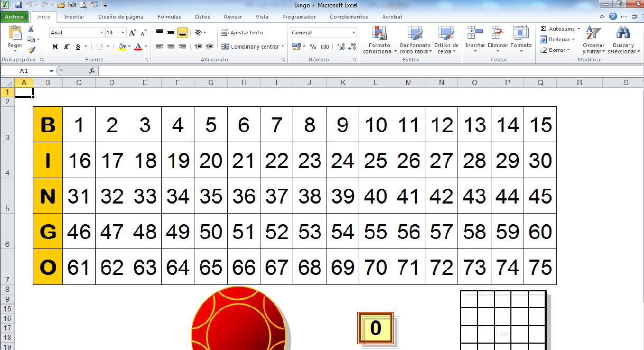The height and width of the screenshot is (350, 644).
Task: Click the Borrar eraser button
Action: 555,50
